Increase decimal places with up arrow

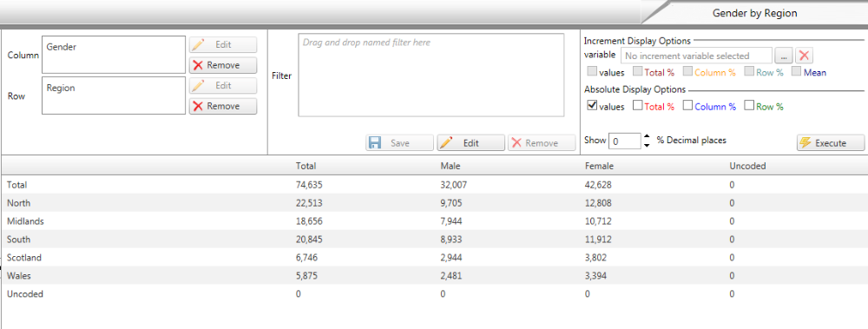click(647, 136)
